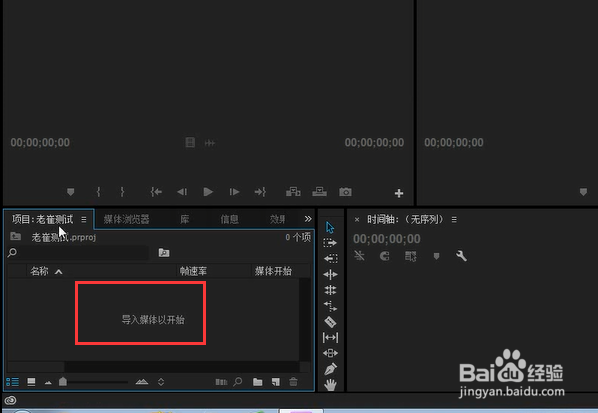The height and width of the screenshot is (413, 598).
Task: Open the project panel menu icon
Action: click(84, 220)
